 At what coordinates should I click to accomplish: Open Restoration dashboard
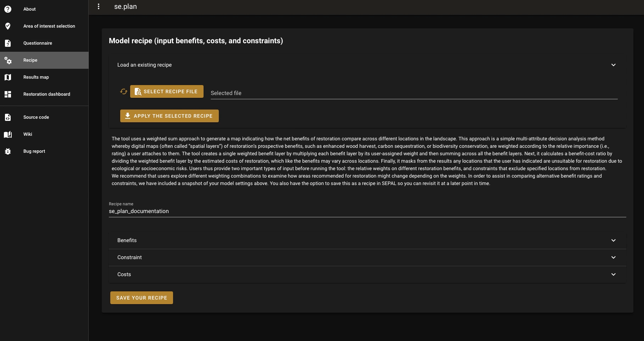44,94
